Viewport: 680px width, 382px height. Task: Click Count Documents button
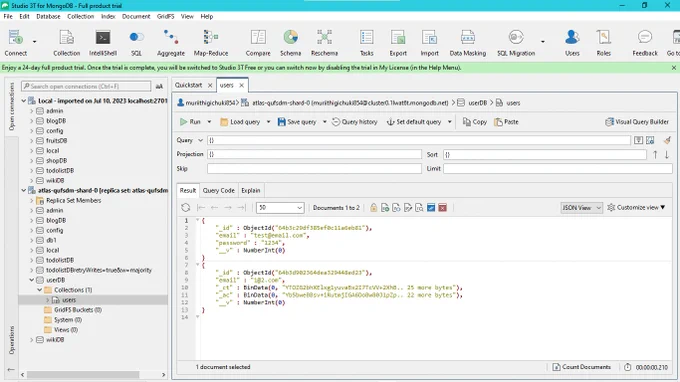click(582, 367)
